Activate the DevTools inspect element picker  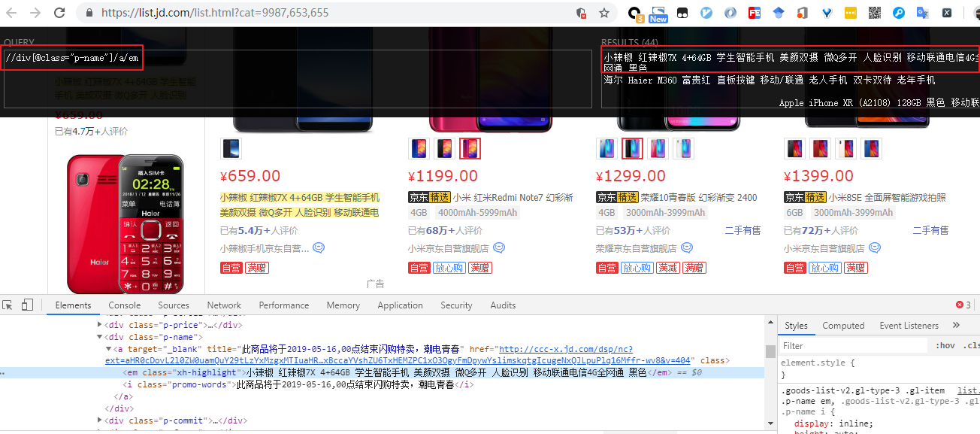click(x=8, y=305)
